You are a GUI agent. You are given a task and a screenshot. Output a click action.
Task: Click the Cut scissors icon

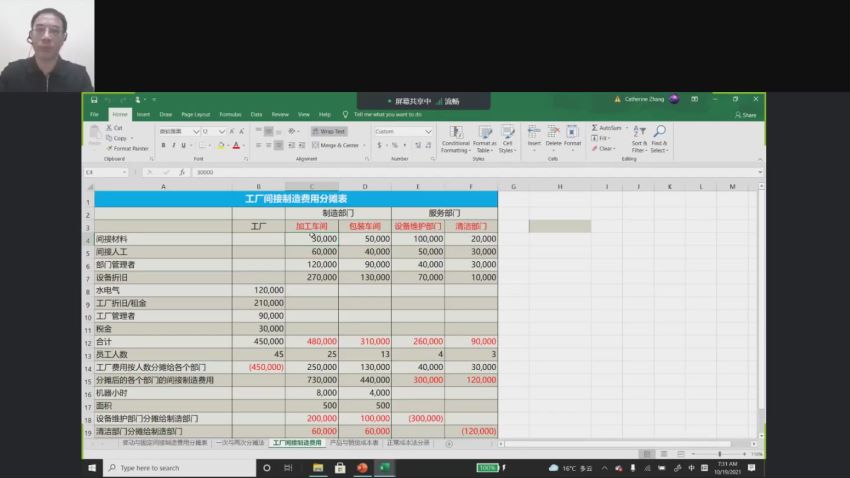[x=109, y=128]
